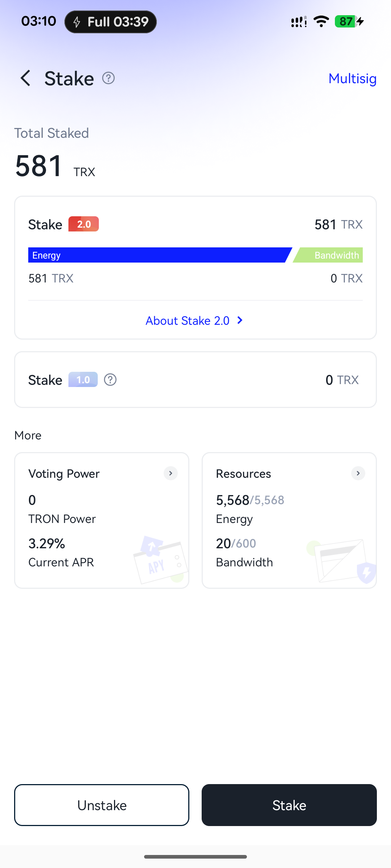The image size is (391, 868).
Task: Tap the red 2.0 version badge
Action: click(x=84, y=224)
